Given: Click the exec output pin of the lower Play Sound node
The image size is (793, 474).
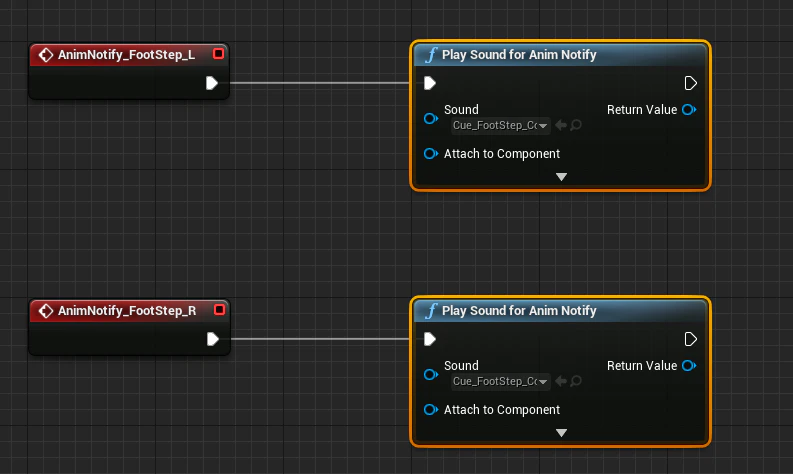Looking at the screenshot, I should point(690,339).
